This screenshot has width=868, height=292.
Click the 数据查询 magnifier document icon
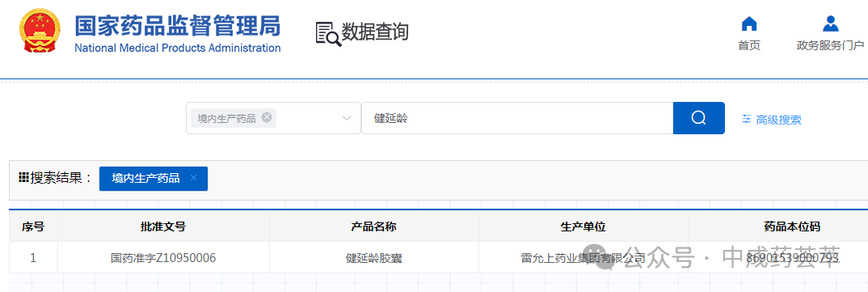point(328,33)
